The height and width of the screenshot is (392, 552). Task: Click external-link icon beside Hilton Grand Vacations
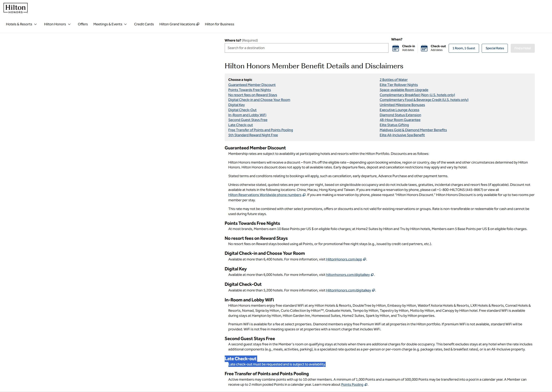pos(198,24)
